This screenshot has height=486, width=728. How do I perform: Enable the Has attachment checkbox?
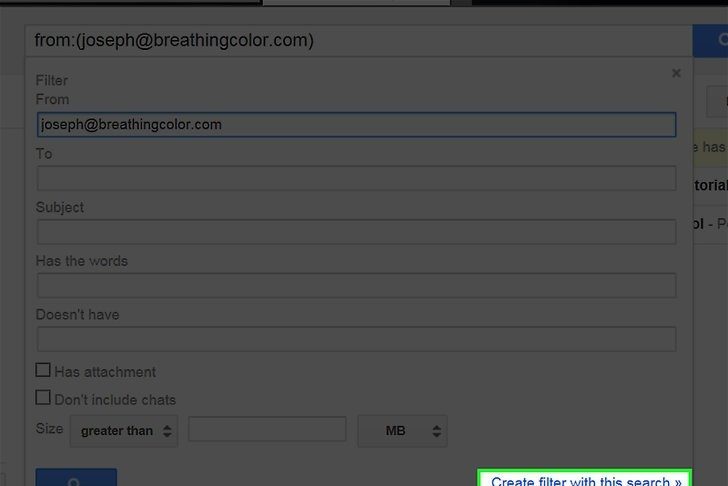(x=43, y=371)
